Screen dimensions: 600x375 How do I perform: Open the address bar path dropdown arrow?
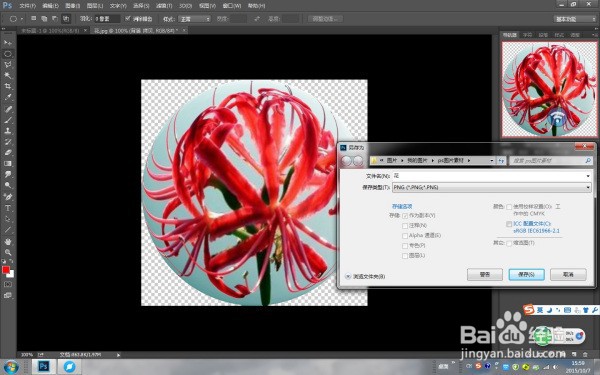pos(492,161)
